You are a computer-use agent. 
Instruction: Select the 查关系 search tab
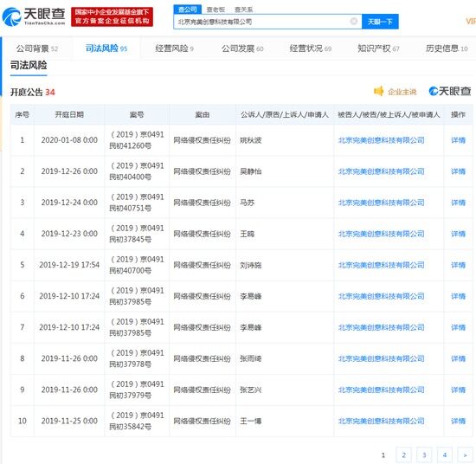(x=244, y=10)
